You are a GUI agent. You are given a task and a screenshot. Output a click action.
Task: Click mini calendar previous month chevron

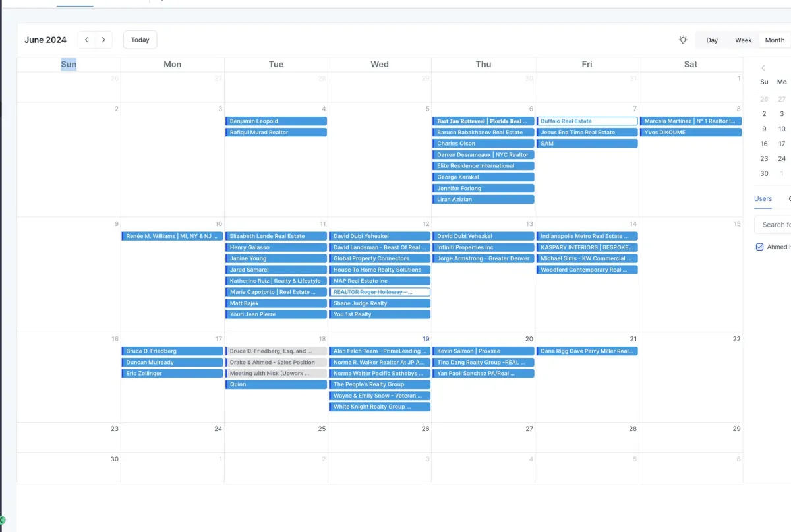coord(763,68)
